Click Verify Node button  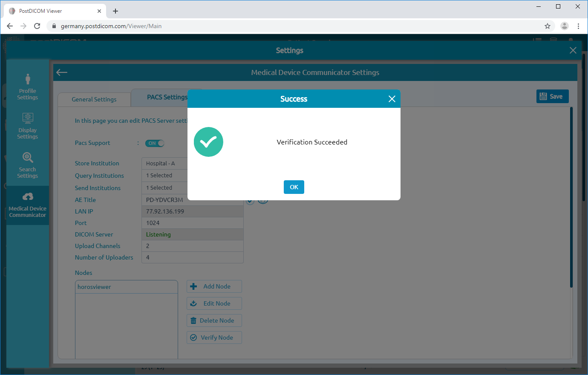[x=214, y=337]
